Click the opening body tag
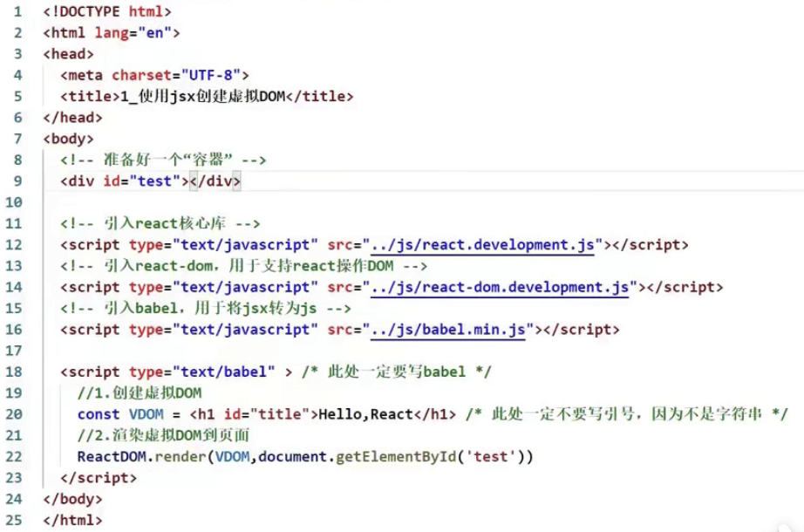This screenshot has height=532, width=804. (69, 139)
